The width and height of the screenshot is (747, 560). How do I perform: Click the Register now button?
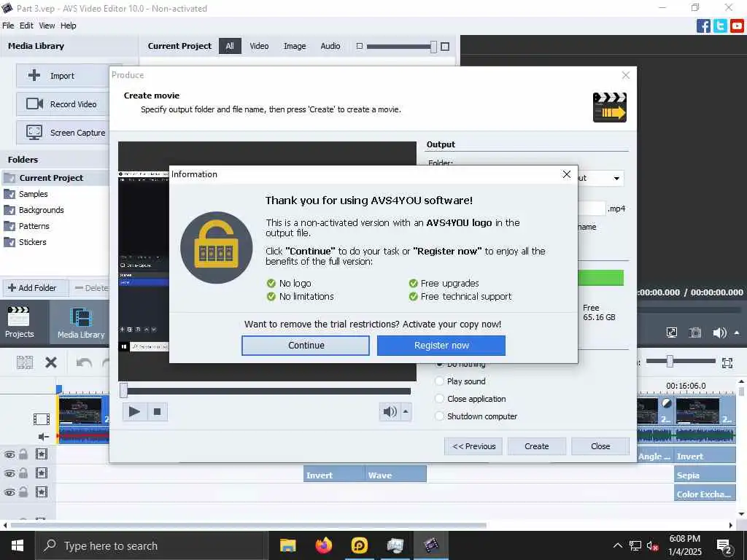(441, 345)
